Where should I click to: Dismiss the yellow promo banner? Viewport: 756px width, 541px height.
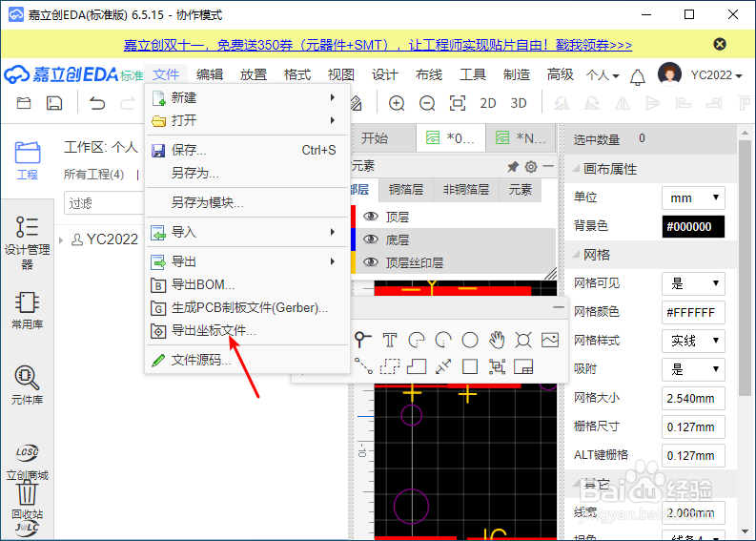[x=720, y=45]
